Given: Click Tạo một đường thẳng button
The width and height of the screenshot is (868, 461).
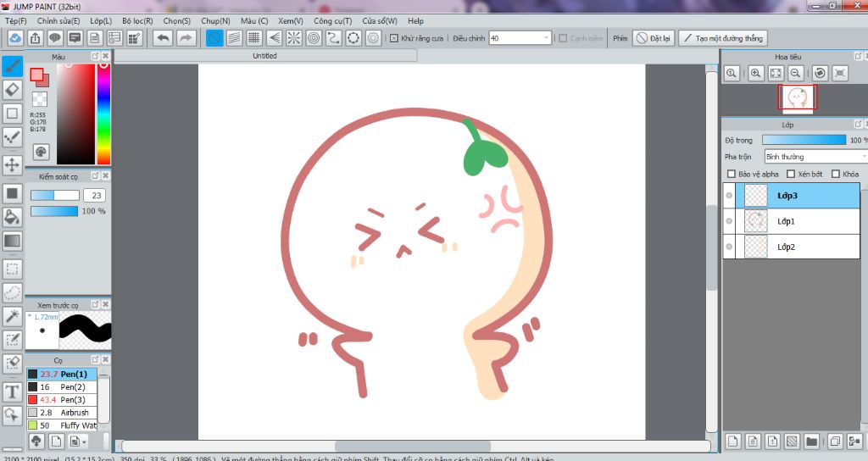Looking at the screenshot, I should [723, 38].
